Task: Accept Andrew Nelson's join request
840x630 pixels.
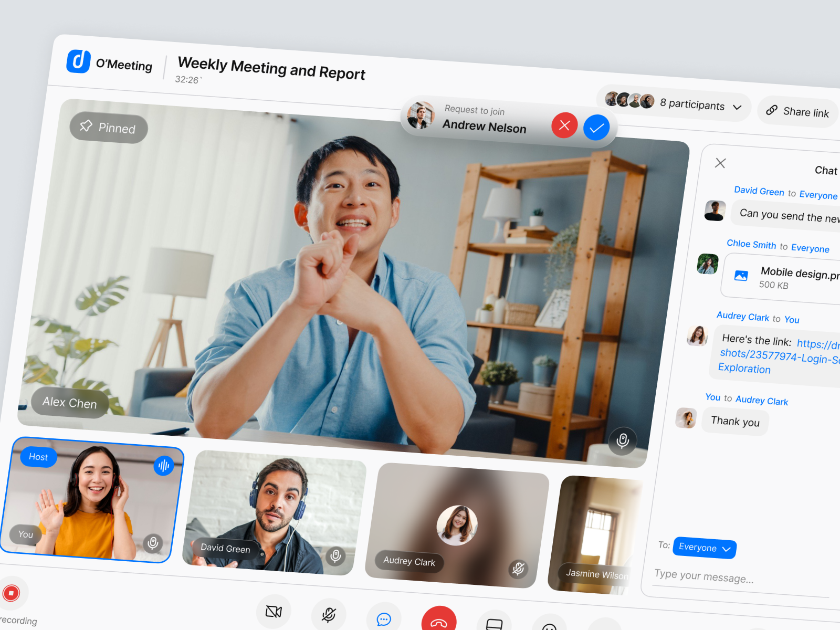Action: pyautogui.click(x=596, y=128)
